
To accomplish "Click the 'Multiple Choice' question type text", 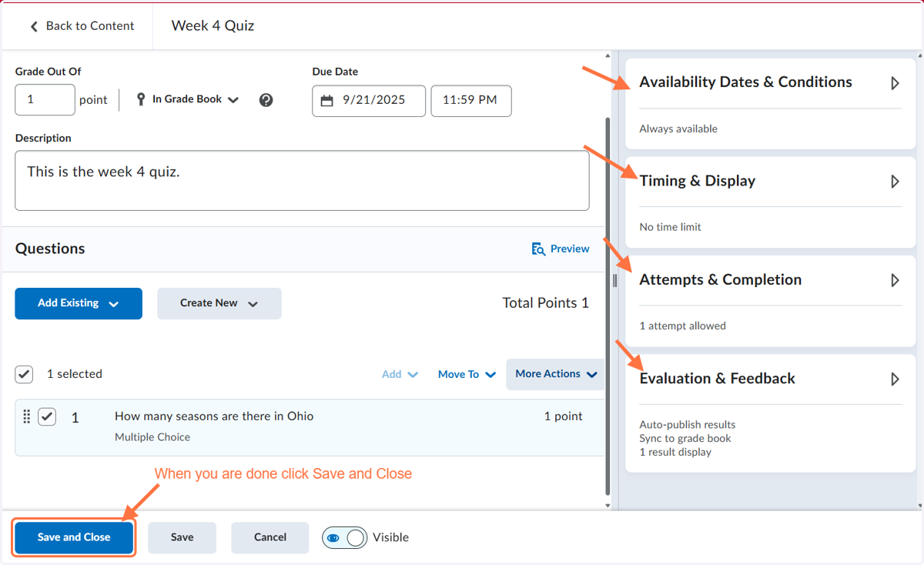I will point(152,437).
